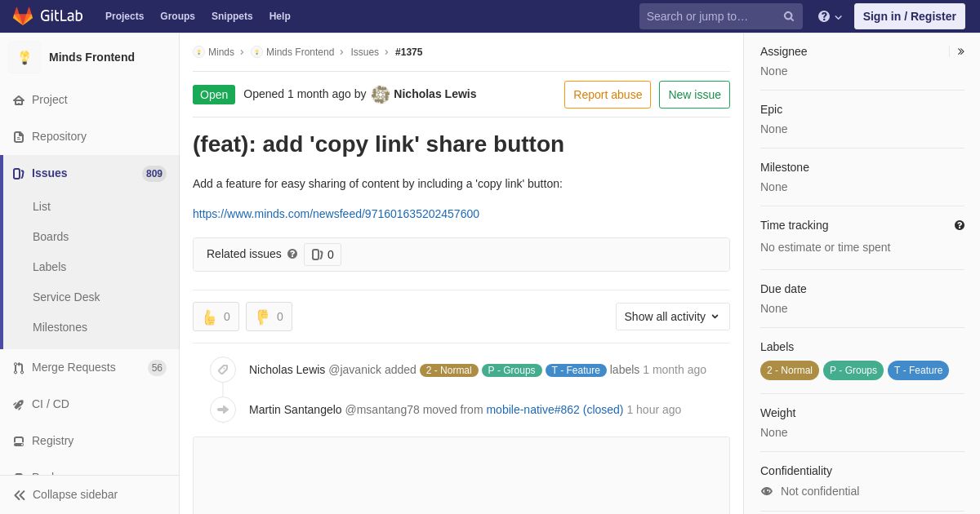This screenshot has width=980, height=514.
Task: Click the Issues breadcrumb link
Action: pos(364,52)
